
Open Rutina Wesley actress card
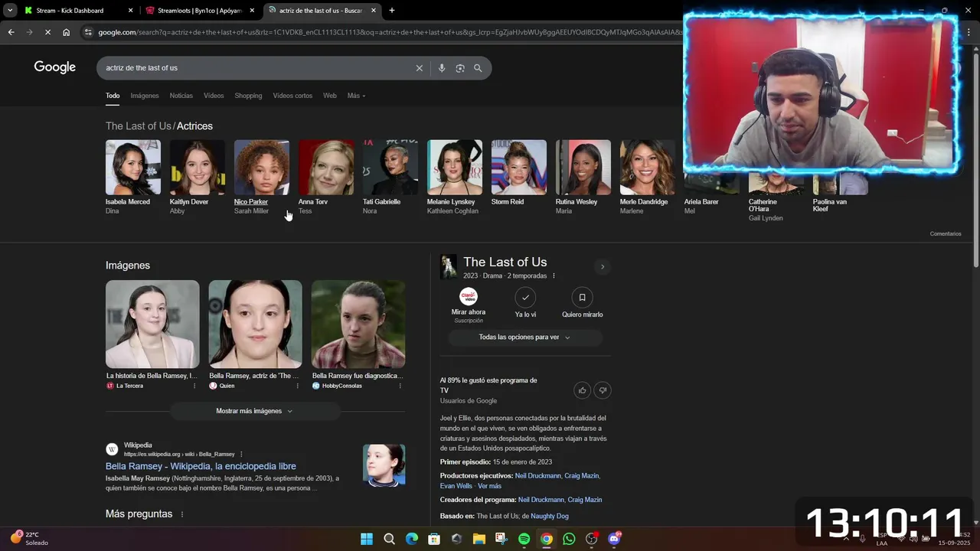point(583,177)
